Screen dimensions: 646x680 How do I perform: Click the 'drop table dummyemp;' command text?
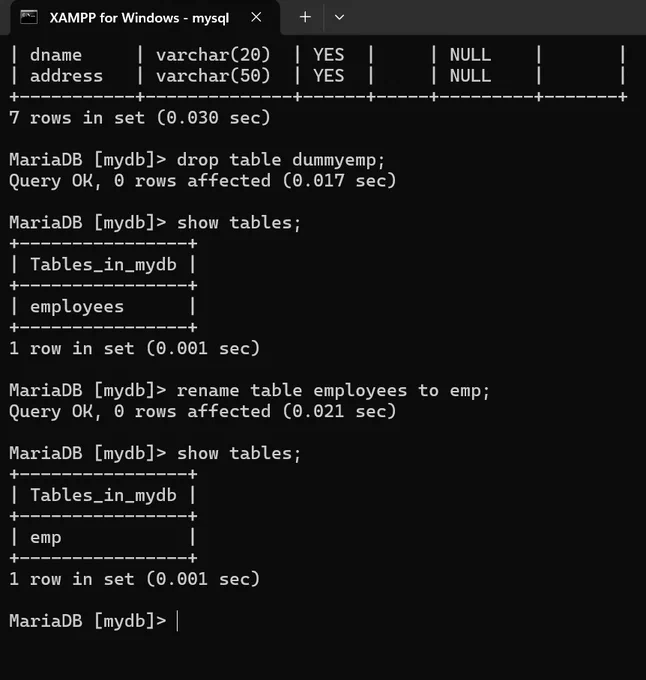(x=281, y=160)
